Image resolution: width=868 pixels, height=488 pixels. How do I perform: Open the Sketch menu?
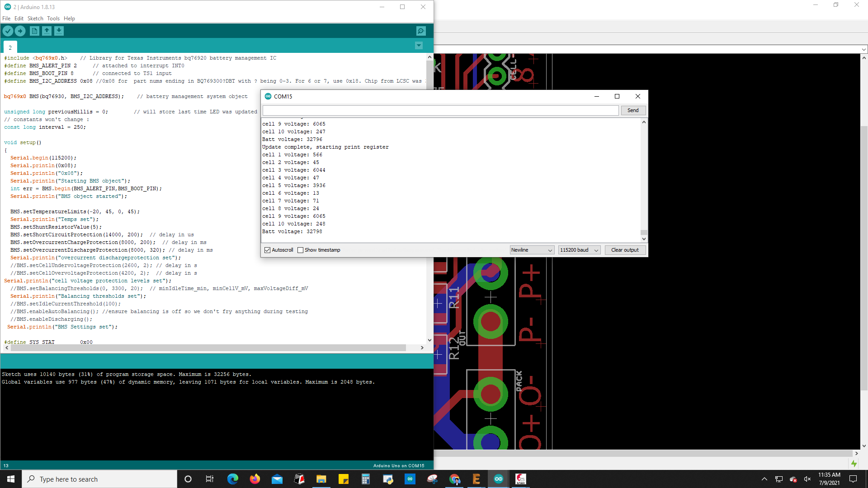point(35,19)
